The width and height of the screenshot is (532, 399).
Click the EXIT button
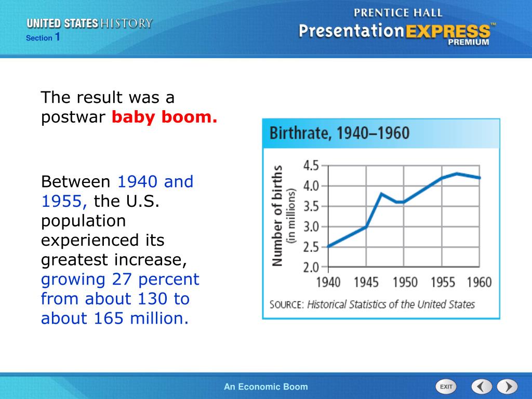click(445, 386)
